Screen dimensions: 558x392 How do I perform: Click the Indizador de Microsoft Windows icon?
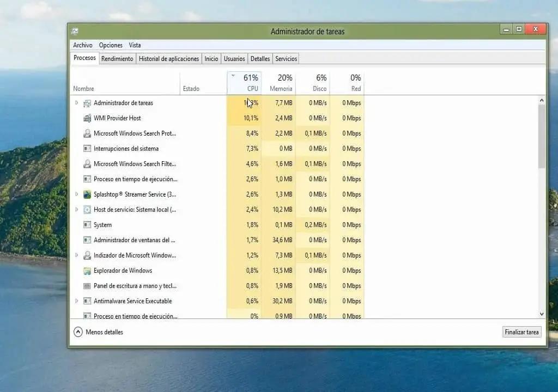click(87, 255)
